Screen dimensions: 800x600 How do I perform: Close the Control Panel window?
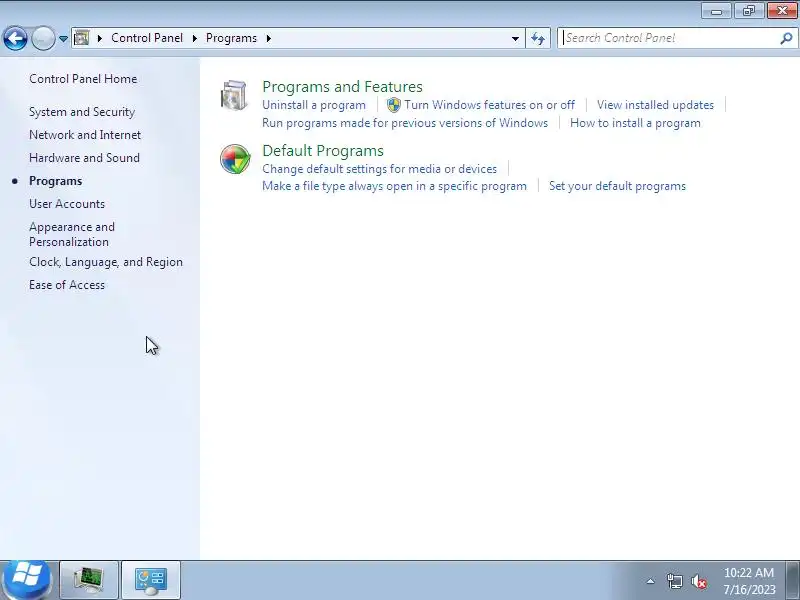coord(782,11)
